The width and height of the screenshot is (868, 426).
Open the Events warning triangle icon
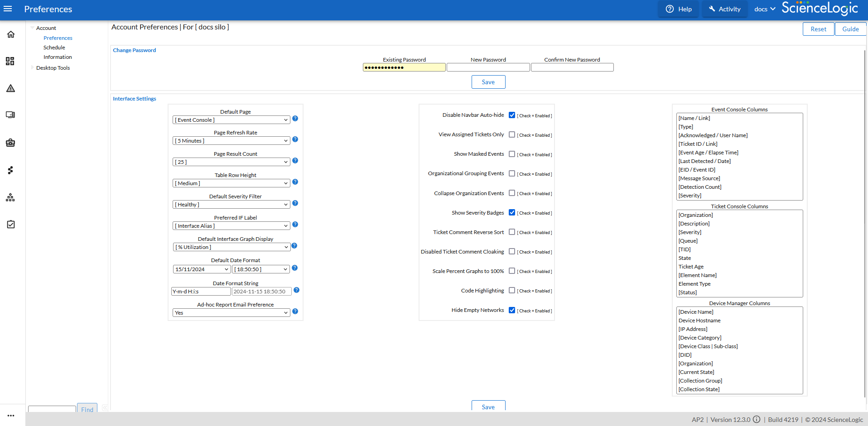(x=10, y=88)
